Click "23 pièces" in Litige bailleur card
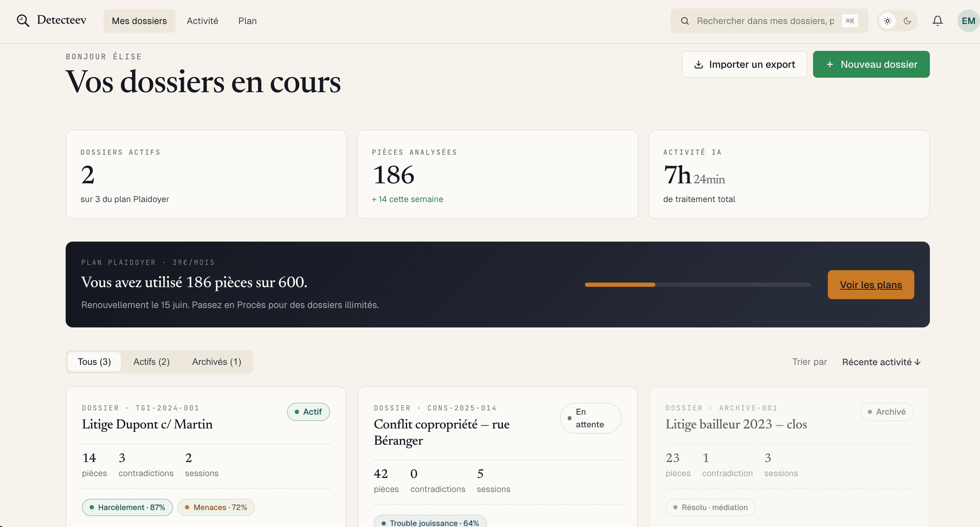Viewport: 980px width, 527px height. click(x=678, y=464)
